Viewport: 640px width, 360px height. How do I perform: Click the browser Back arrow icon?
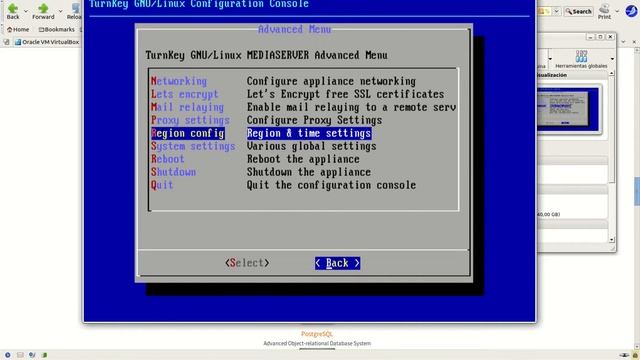[x=12, y=8]
